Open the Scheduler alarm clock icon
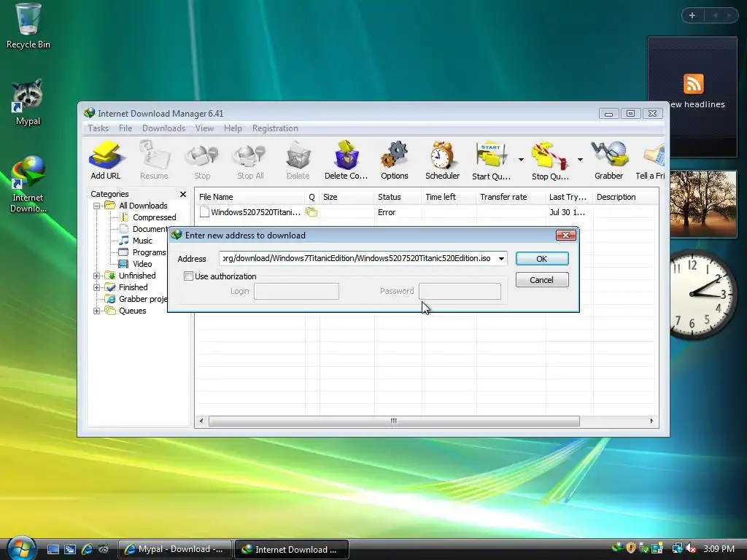 pos(443,160)
